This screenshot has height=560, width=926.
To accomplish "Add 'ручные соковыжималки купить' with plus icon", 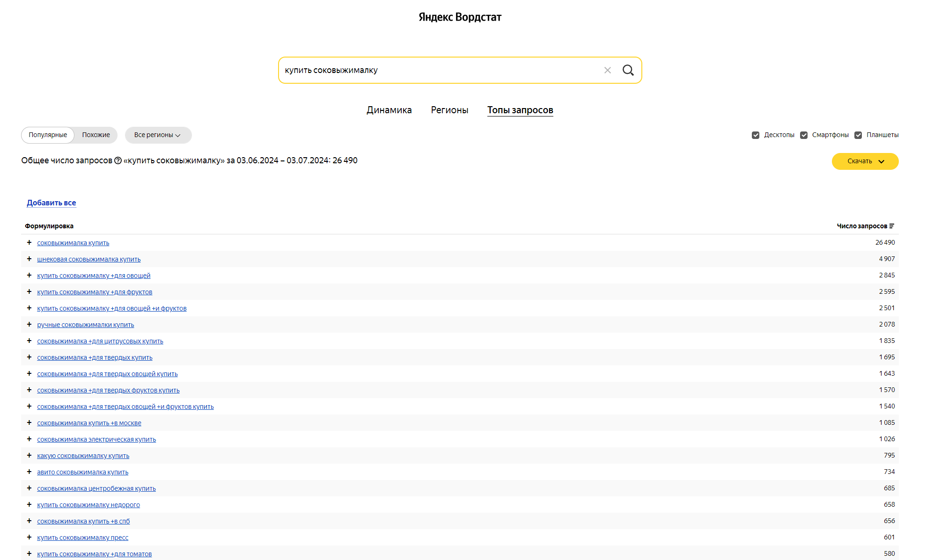I will click(x=29, y=324).
